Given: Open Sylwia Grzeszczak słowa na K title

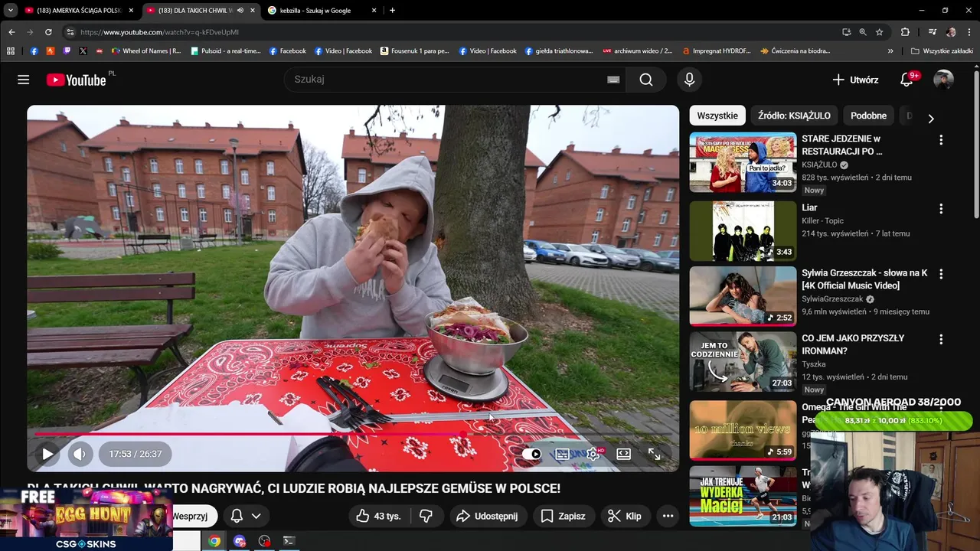Looking at the screenshot, I should tap(864, 279).
